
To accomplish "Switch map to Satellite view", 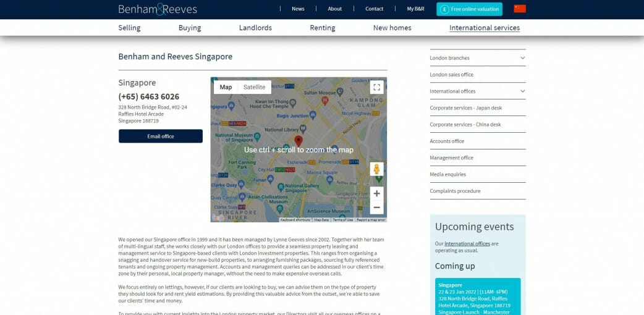I will point(254,87).
